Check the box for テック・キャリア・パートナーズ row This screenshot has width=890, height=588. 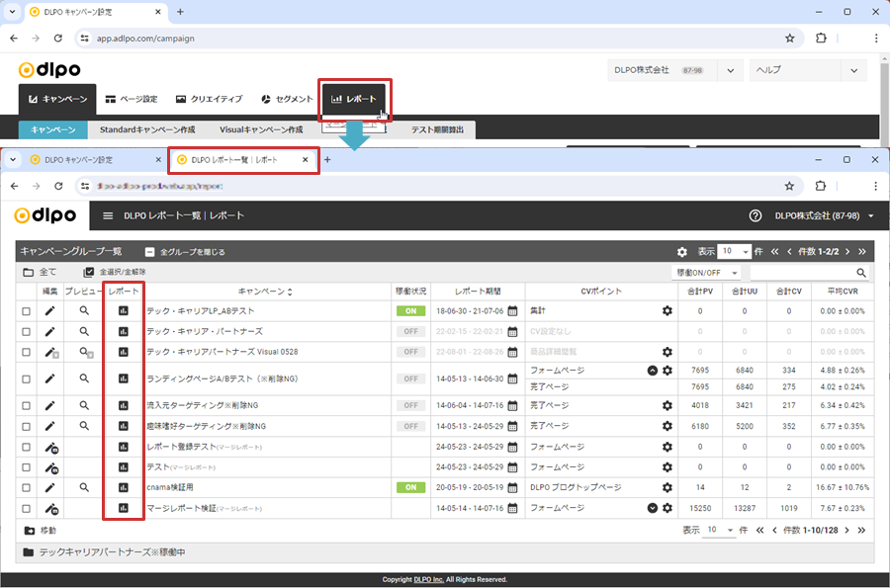[26, 332]
